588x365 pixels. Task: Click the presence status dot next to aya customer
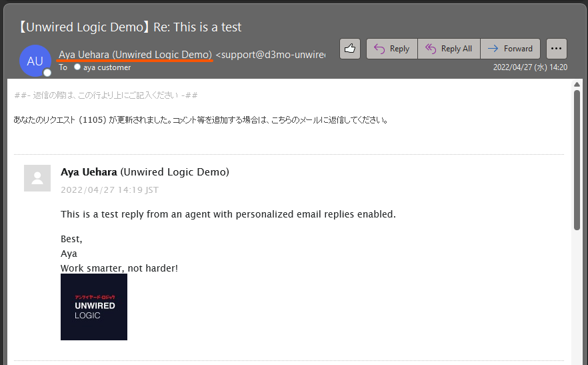[77, 67]
